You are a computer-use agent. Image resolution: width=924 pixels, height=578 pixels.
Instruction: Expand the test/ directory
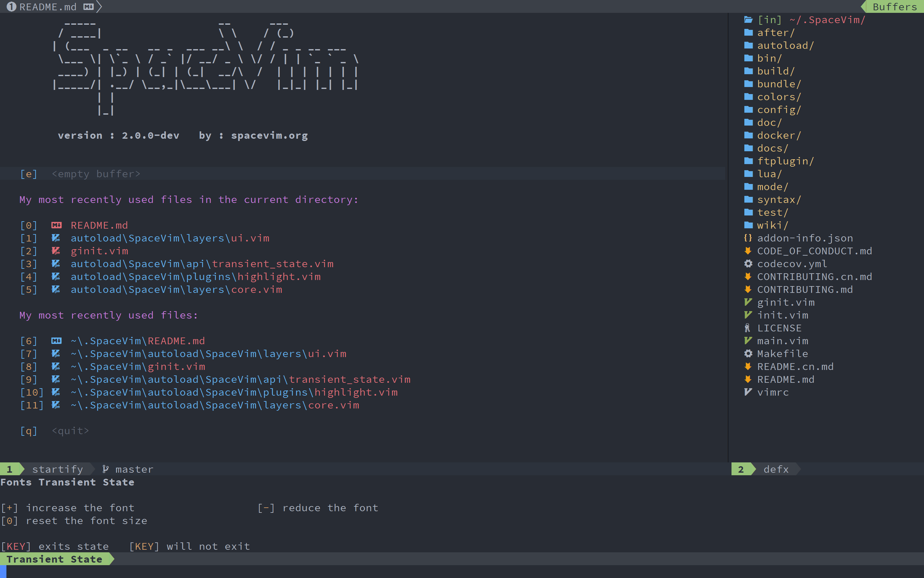coord(773,212)
